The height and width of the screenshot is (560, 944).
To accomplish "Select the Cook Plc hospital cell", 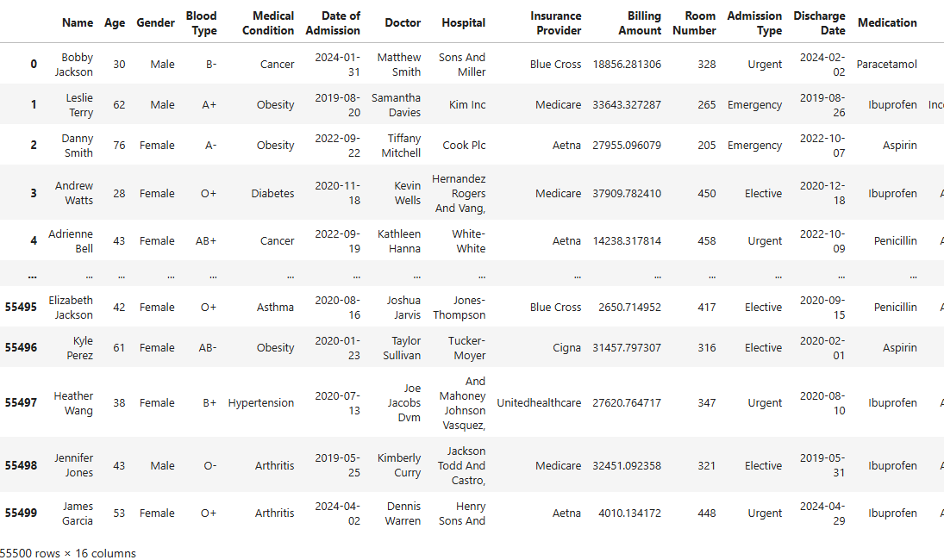I will pyautogui.click(x=464, y=146).
